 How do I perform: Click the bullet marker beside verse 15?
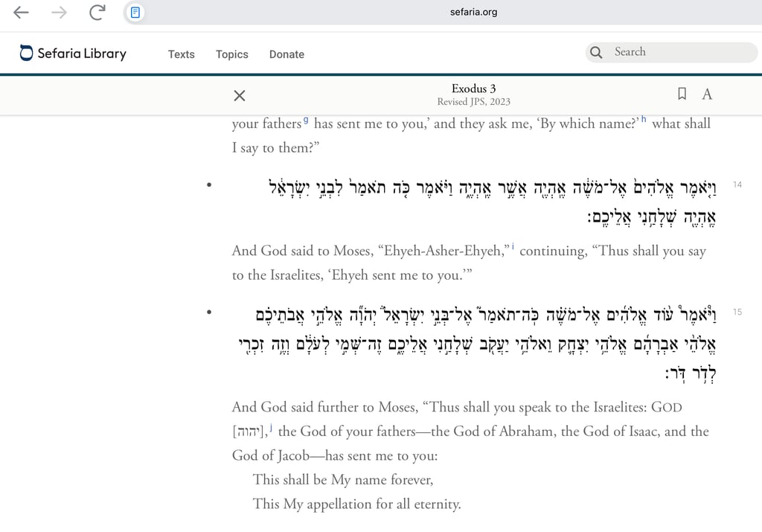(x=209, y=312)
